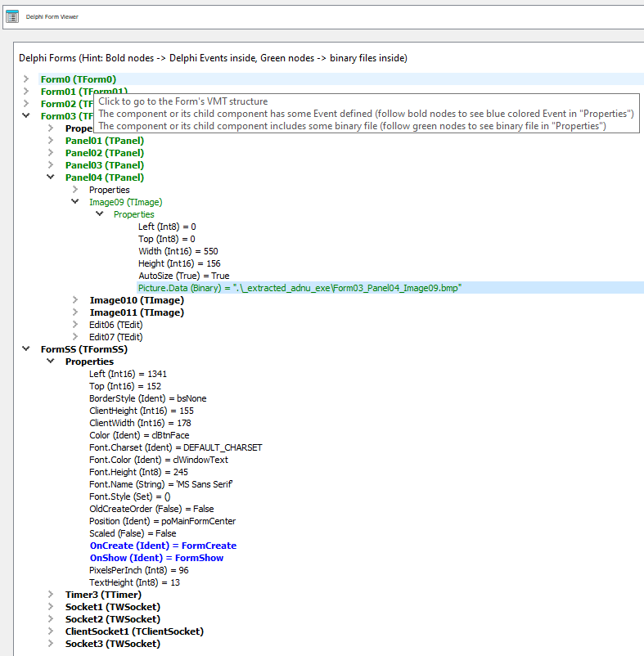This screenshot has width=644, height=656.
Task: Click TextHeight (Int8) = 13 property
Action: 134,582
